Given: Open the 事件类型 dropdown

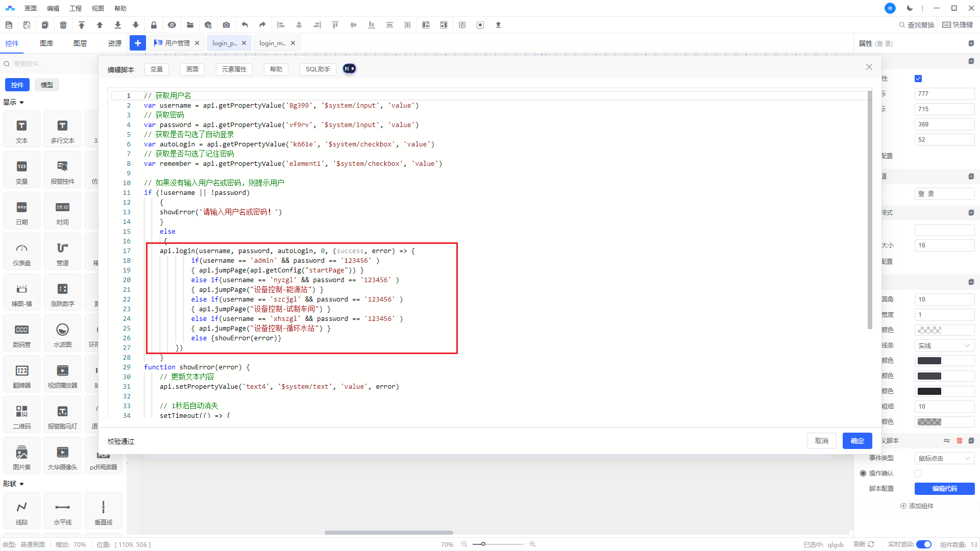Looking at the screenshot, I should coord(944,458).
